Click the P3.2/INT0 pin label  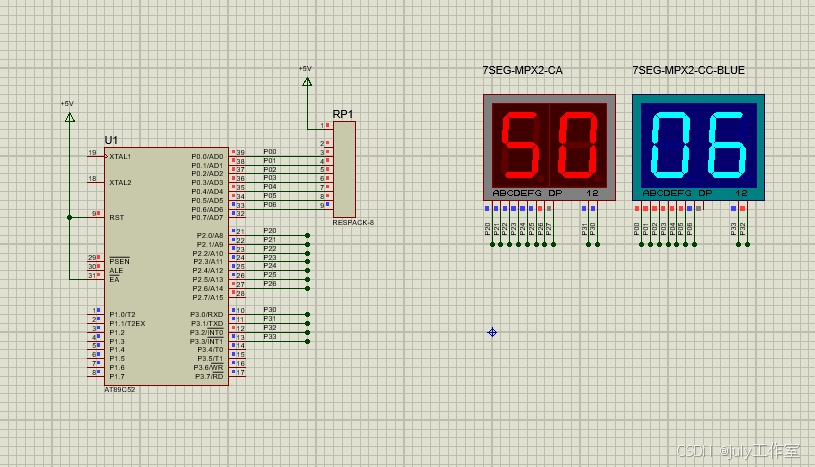point(206,332)
